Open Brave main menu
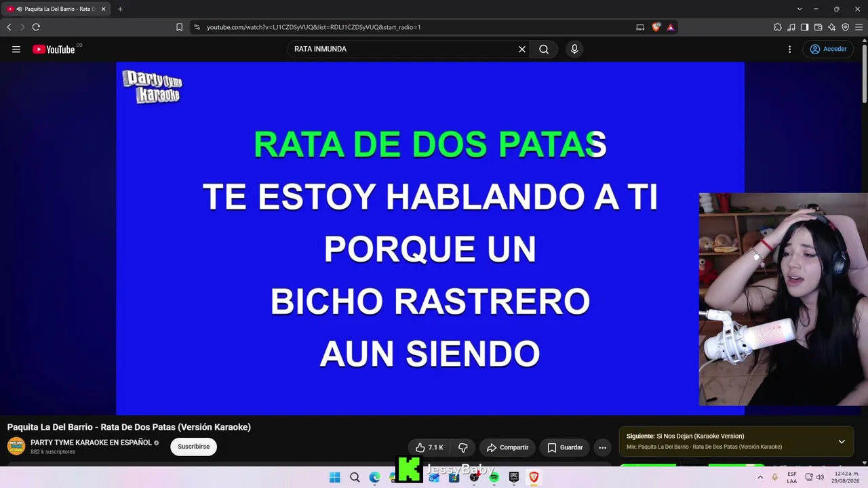 coord(859,27)
